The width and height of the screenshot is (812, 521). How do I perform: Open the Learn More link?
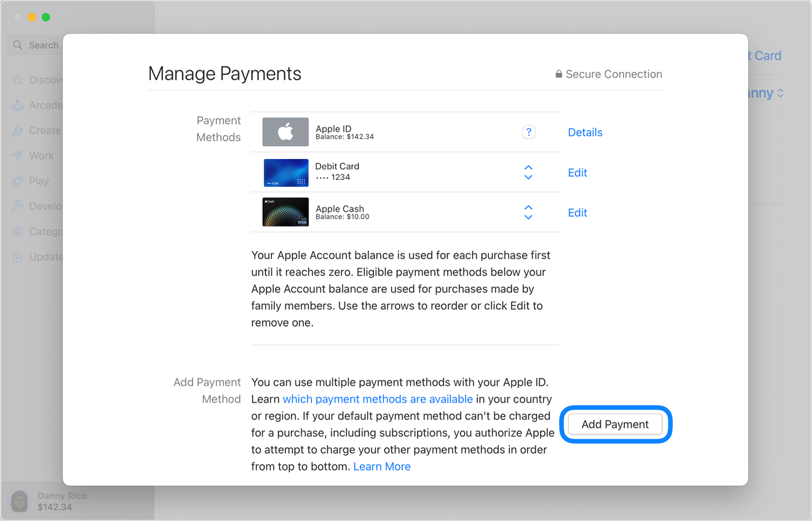pyautogui.click(x=382, y=466)
